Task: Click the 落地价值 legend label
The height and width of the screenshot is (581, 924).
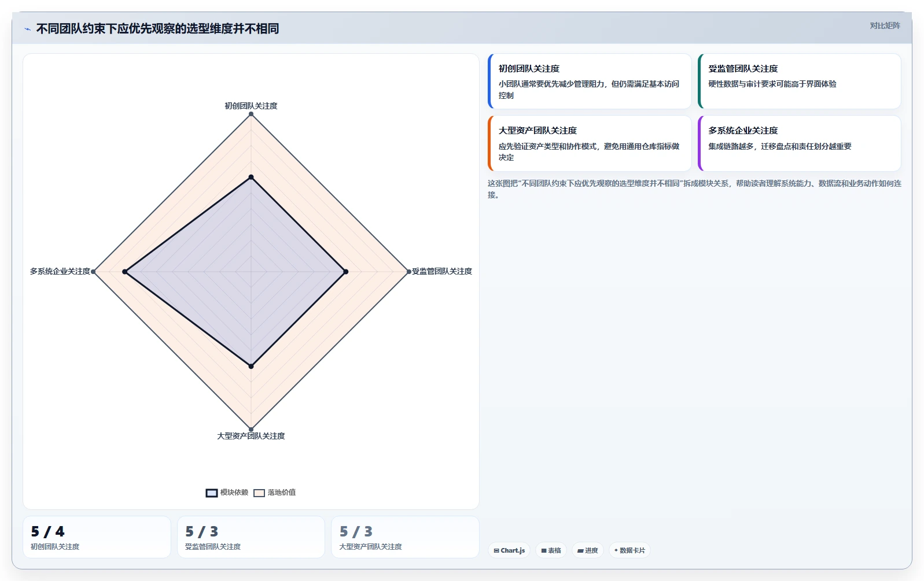Action: click(x=282, y=493)
